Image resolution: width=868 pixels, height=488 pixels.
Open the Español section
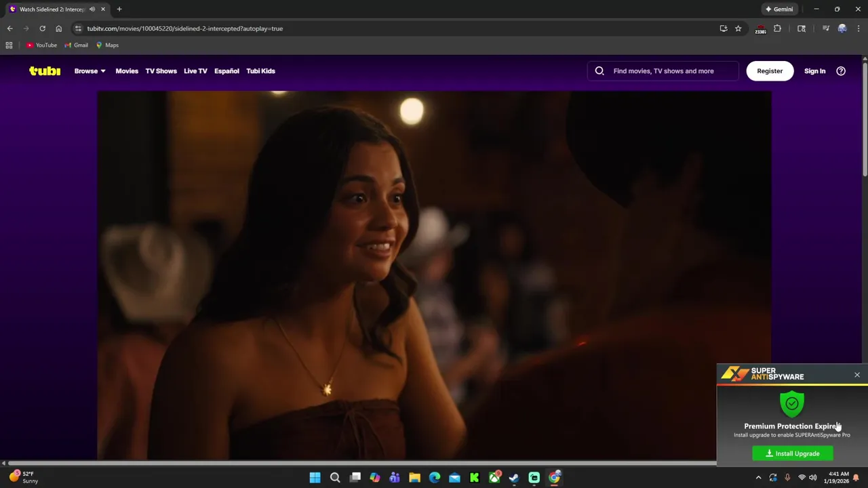(x=226, y=70)
